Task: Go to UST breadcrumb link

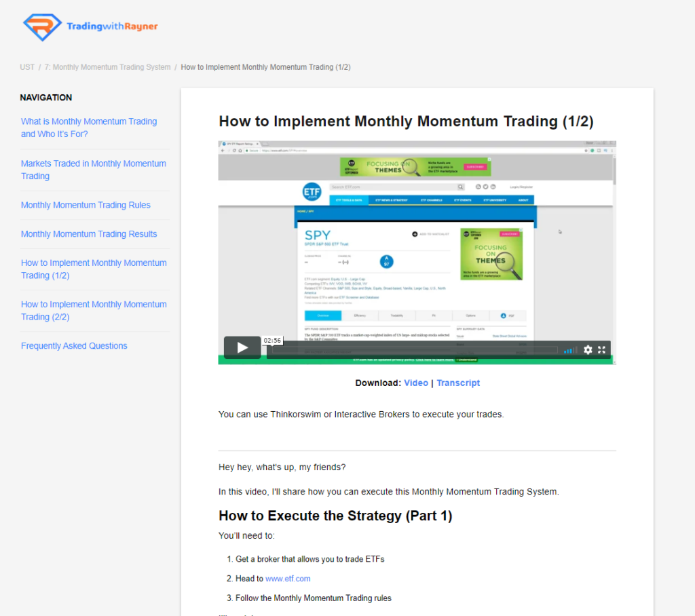Action: coord(27,67)
